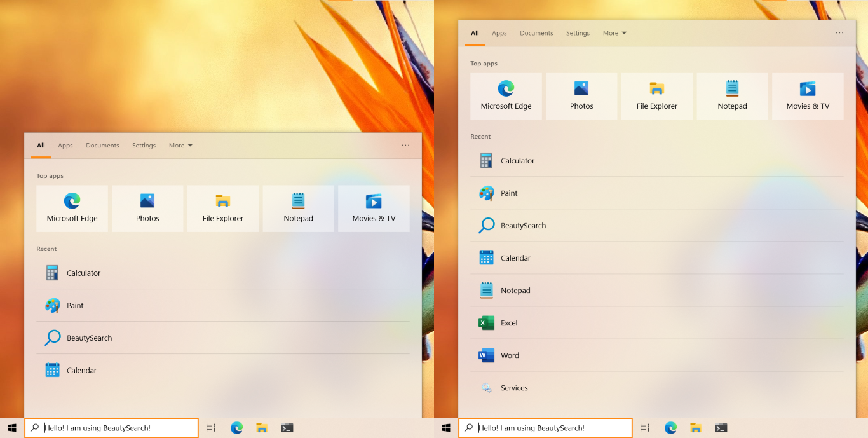868x438 pixels.
Task: Expand More dropdown in right search panel
Action: pos(614,33)
